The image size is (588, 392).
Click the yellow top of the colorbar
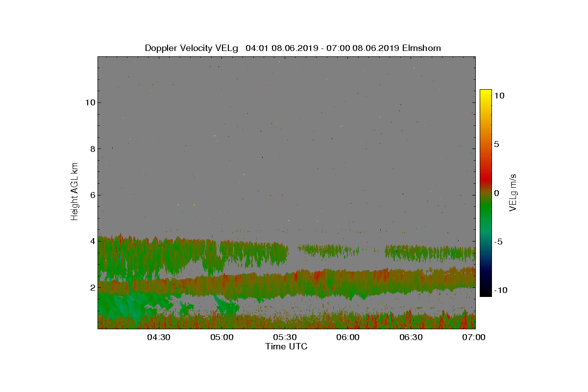[486, 93]
